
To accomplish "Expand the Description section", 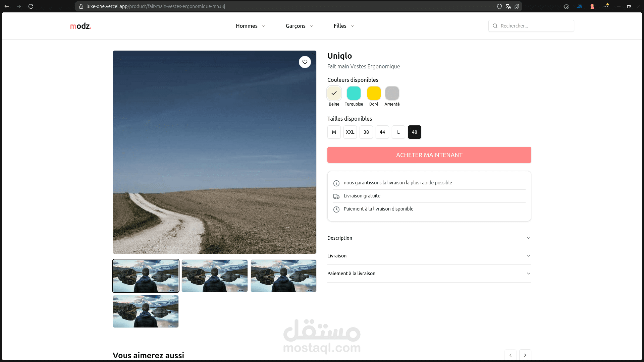I will pyautogui.click(x=429, y=238).
